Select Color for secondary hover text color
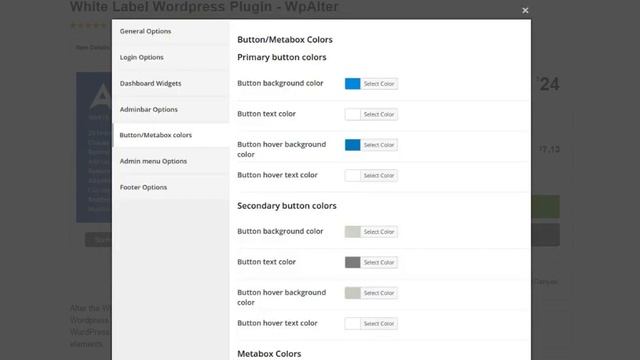This screenshot has width=640, height=360. pos(379,324)
